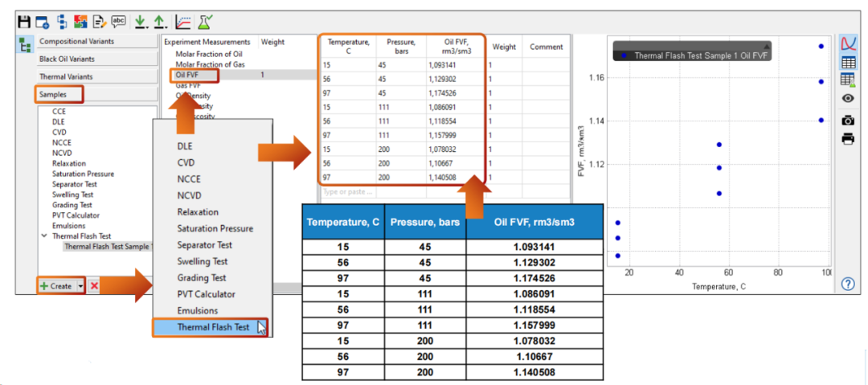The image size is (868, 385).
Task: Click the green down-arrow import icon
Action: (x=141, y=20)
